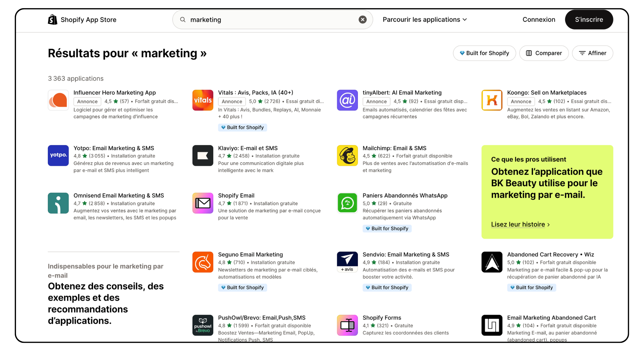Click Annonce label on tinyAlbert listing

click(376, 101)
